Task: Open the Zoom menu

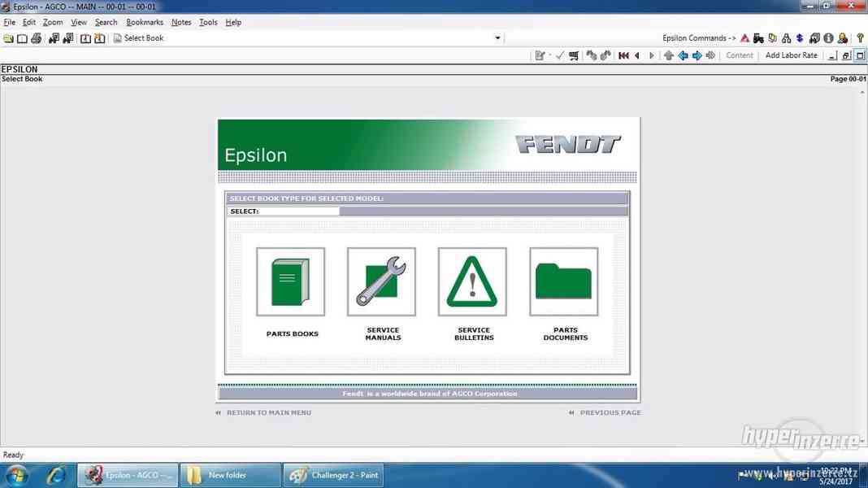Action: [x=53, y=22]
